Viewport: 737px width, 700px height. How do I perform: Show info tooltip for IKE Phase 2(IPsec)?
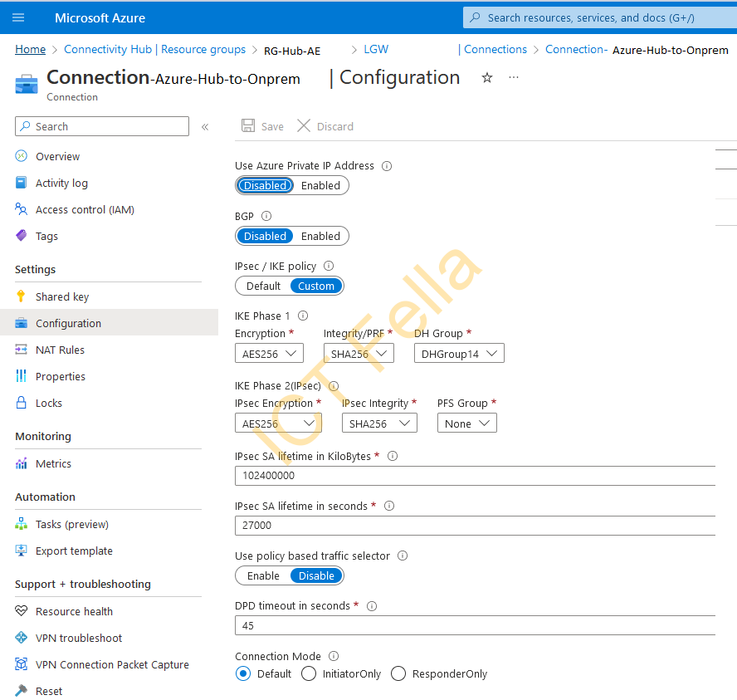click(334, 386)
